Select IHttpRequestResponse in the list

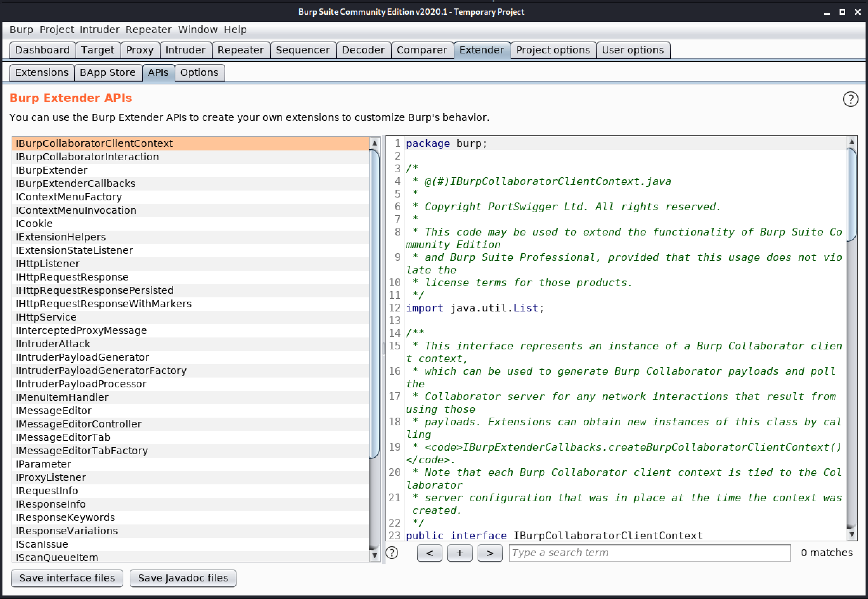tap(190, 277)
